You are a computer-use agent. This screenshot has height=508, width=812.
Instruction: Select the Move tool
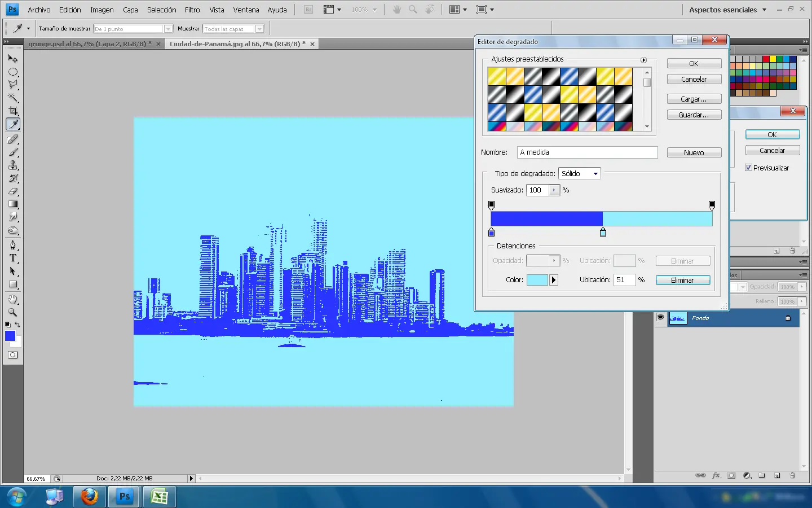point(12,58)
